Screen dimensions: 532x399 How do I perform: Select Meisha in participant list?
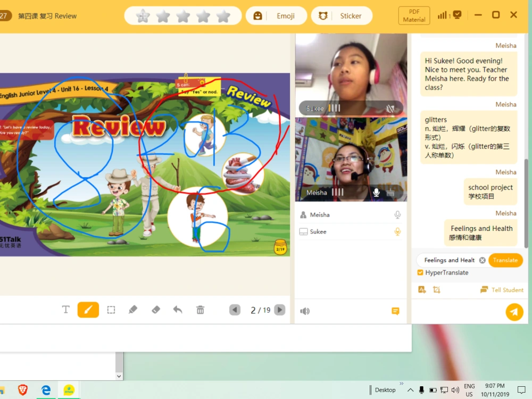(x=351, y=215)
